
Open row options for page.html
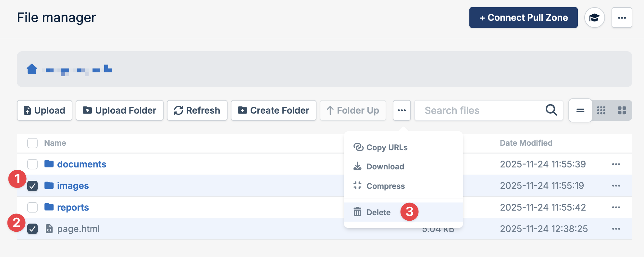[616, 229]
